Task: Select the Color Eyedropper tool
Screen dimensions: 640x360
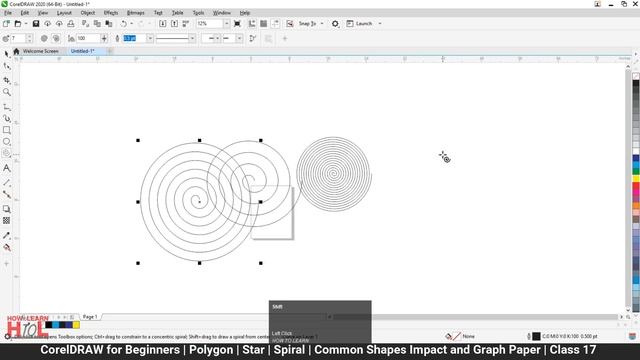Action: (x=7, y=236)
